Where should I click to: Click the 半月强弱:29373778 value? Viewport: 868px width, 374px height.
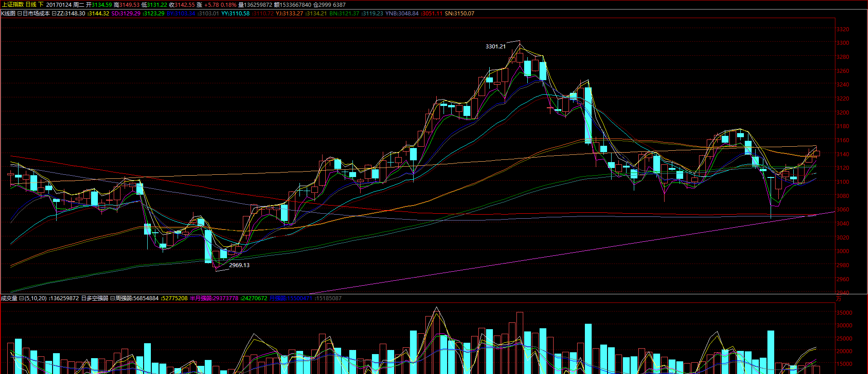pyautogui.click(x=214, y=298)
